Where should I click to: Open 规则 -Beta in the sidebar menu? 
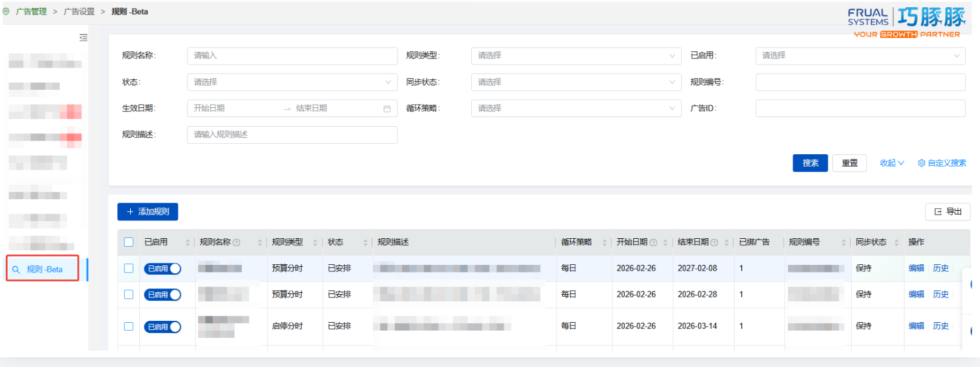pos(44,269)
